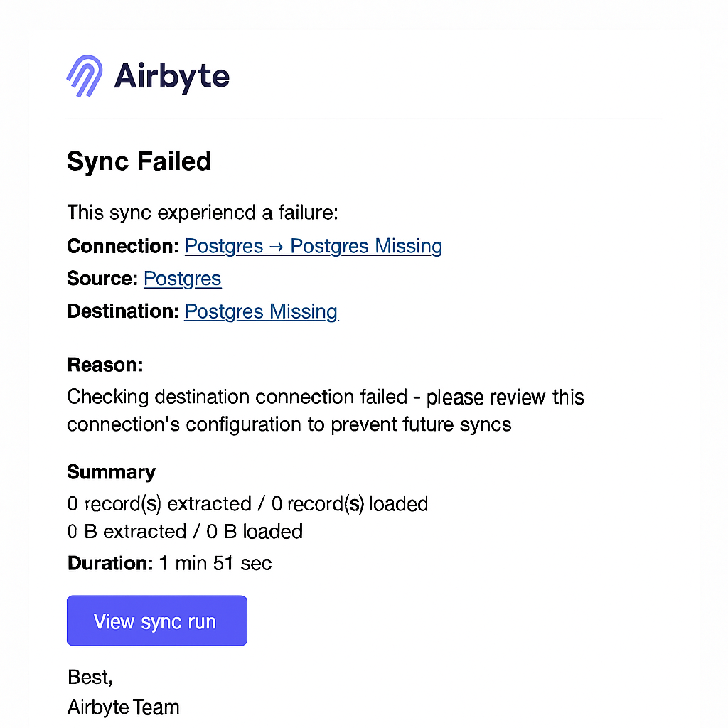The height and width of the screenshot is (728, 728).
Task: Click the divider line below header
Action: click(x=363, y=119)
